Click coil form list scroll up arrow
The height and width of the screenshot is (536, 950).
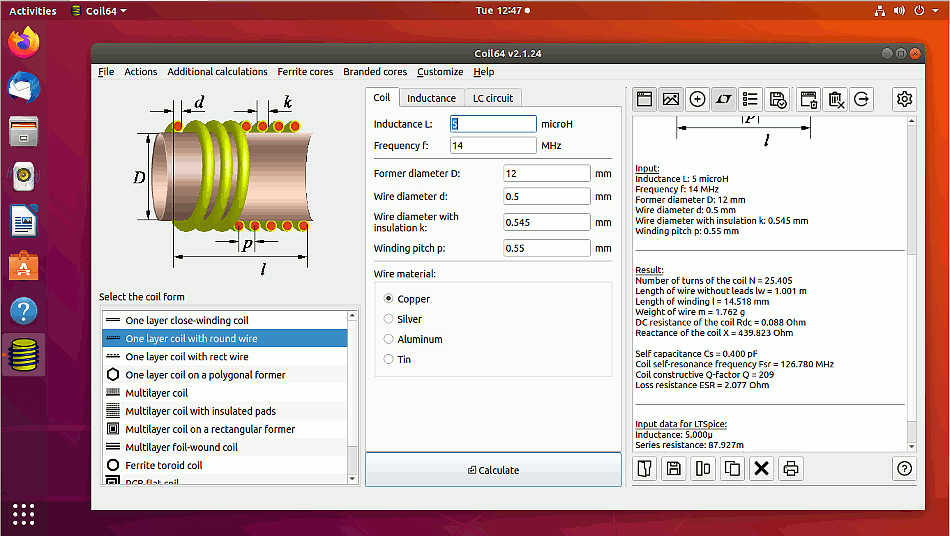[353, 316]
